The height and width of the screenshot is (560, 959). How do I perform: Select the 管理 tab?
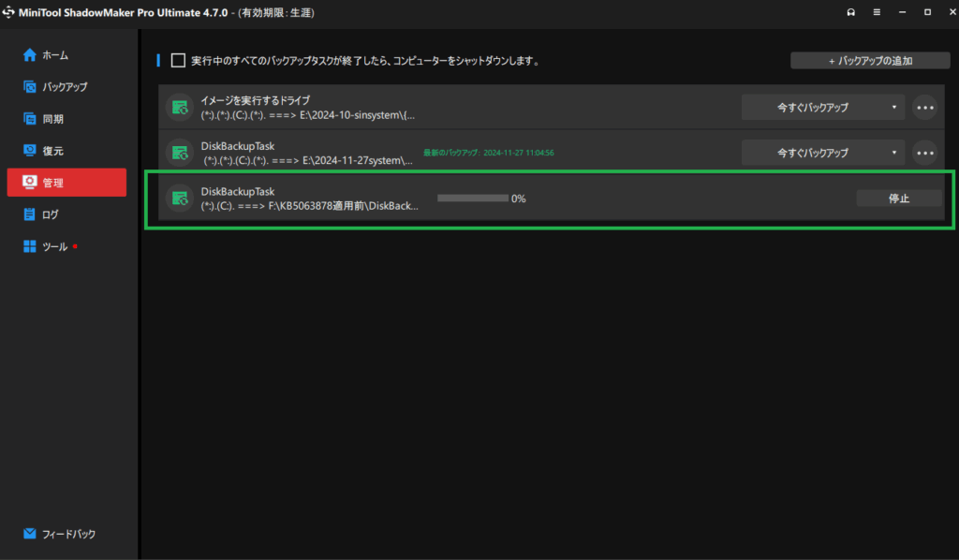(66, 183)
